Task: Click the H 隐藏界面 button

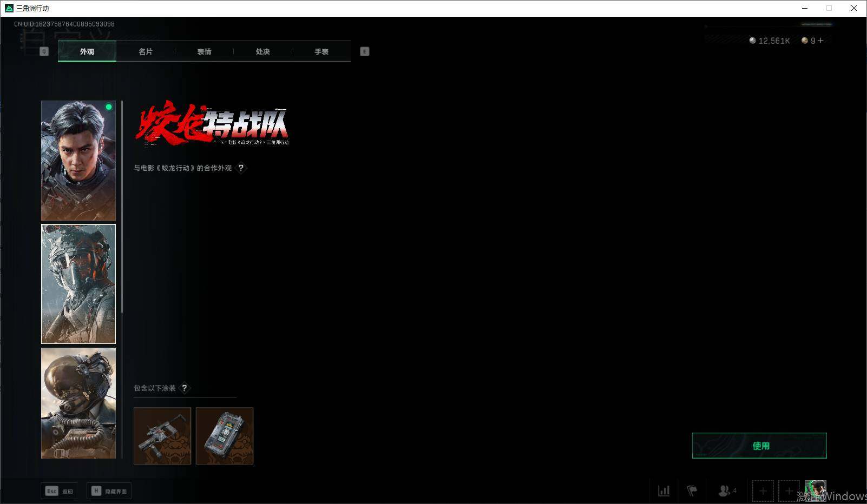Action: click(x=109, y=491)
